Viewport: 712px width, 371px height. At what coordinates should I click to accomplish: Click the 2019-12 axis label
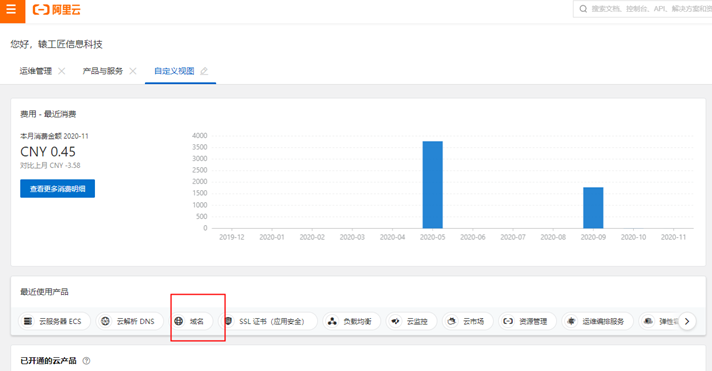[x=232, y=237]
